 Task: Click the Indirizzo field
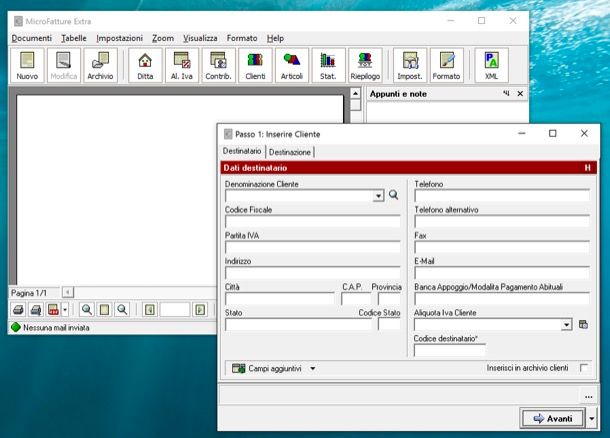click(313, 273)
